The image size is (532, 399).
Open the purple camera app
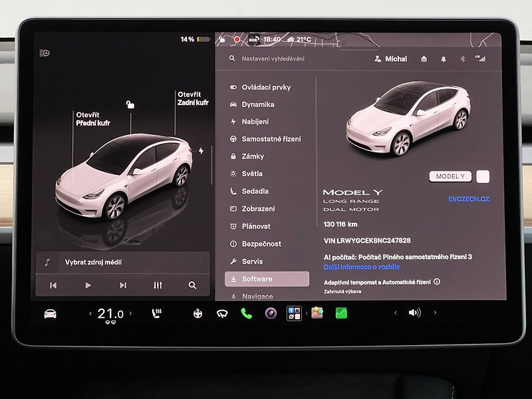click(271, 313)
